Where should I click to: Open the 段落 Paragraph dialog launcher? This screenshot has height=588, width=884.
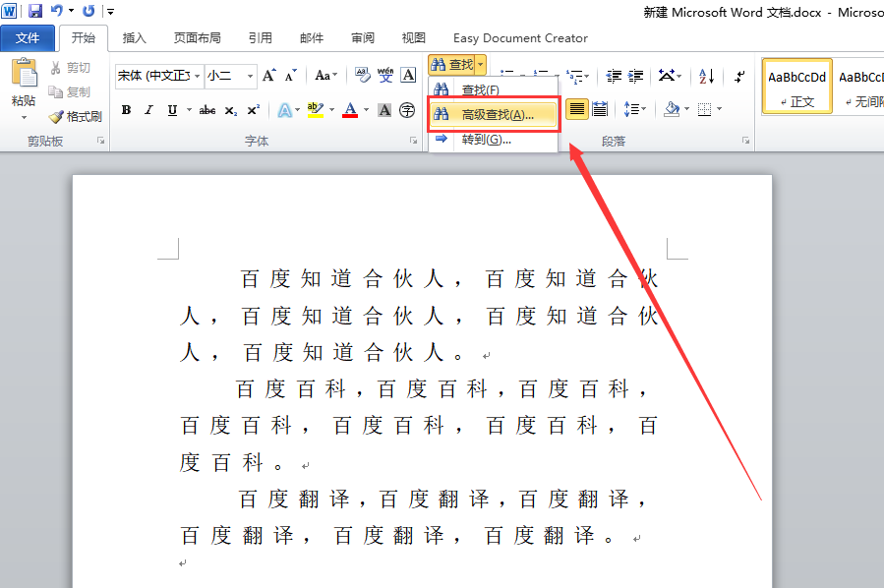tap(746, 141)
